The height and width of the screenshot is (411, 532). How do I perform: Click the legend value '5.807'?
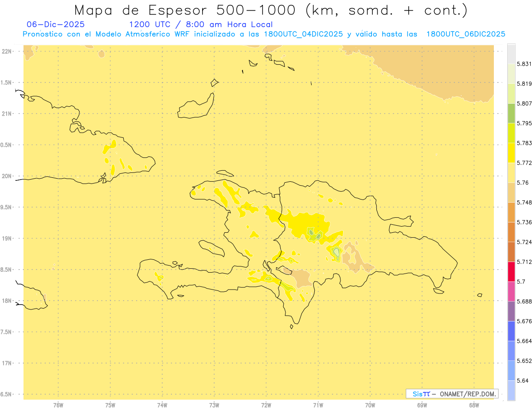click(524, 103)
